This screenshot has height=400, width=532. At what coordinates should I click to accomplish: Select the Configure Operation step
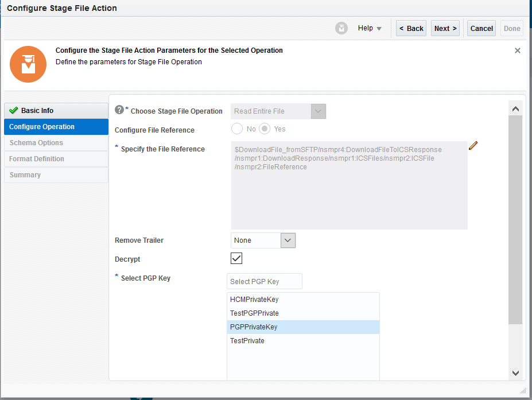click(56, 127)
